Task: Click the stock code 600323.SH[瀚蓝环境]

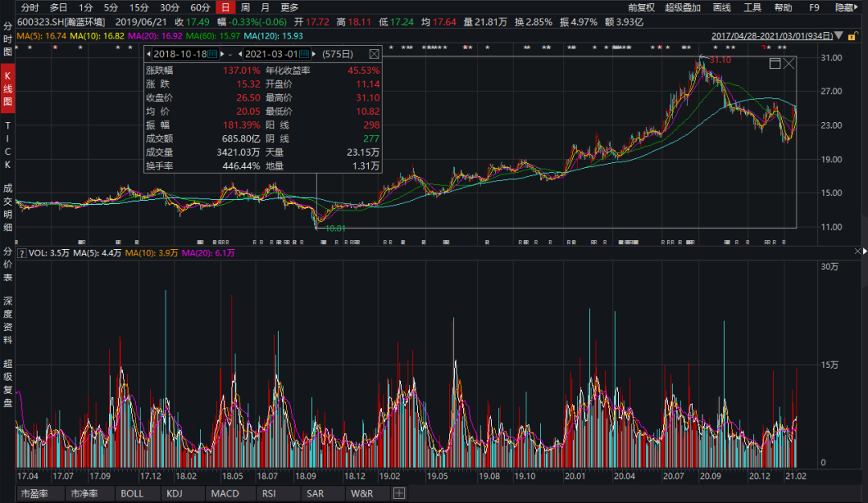Action: [x=61, y=22]
